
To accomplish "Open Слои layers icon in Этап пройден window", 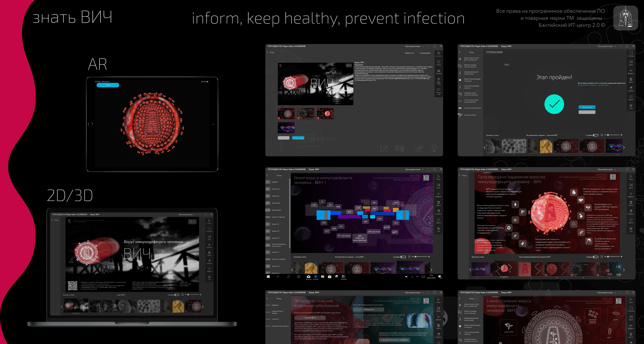I will [631, 106].
